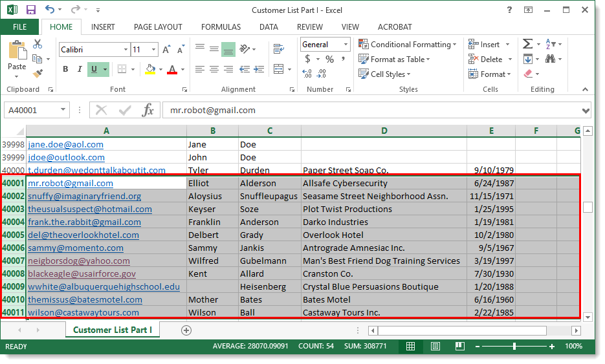The image size is (605, 364).
Task: Open the Calibri font name dropdown
Action: coord(126,49)
